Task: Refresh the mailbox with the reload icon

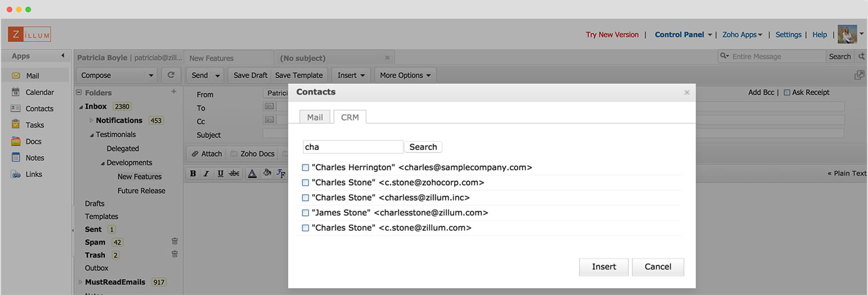Action: pyautogui.click(x=171, y=75)
